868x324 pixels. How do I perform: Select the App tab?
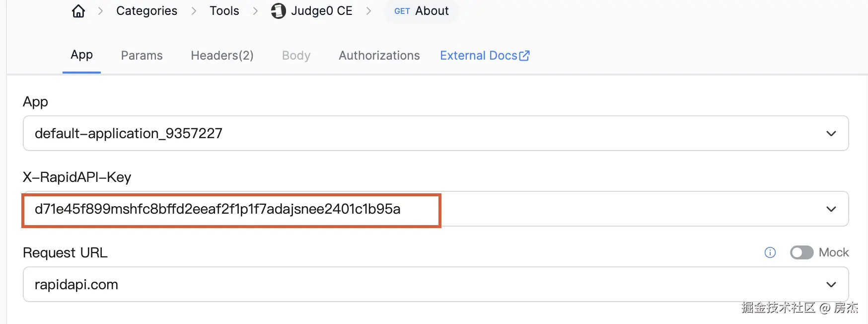(81, 55)
